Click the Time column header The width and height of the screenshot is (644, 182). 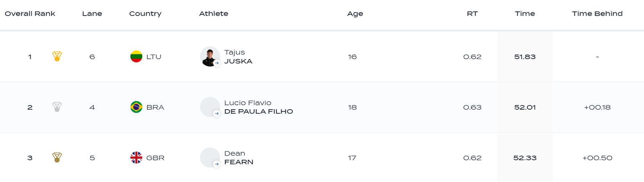(525, 14)
